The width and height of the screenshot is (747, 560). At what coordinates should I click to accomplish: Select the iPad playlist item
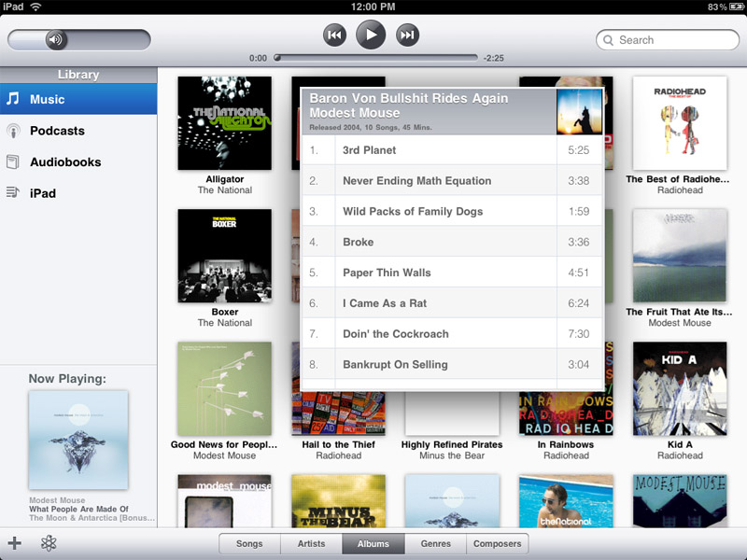click(x=78, y=193)
